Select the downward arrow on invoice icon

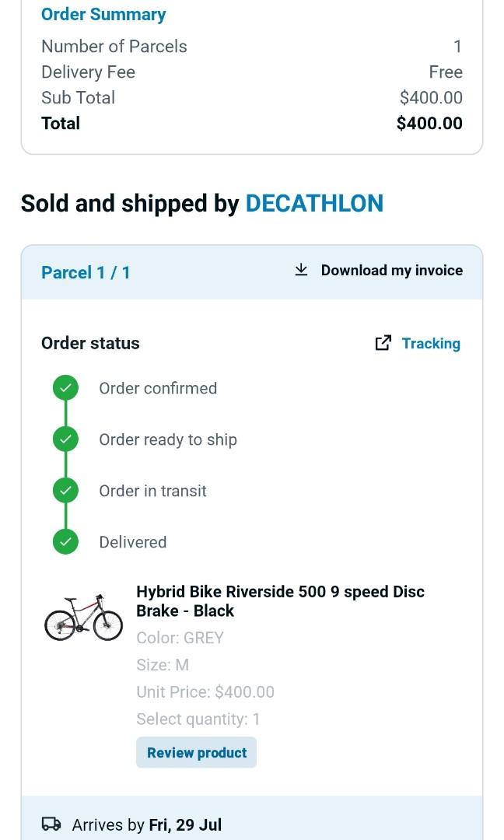(x=299, y=269)
